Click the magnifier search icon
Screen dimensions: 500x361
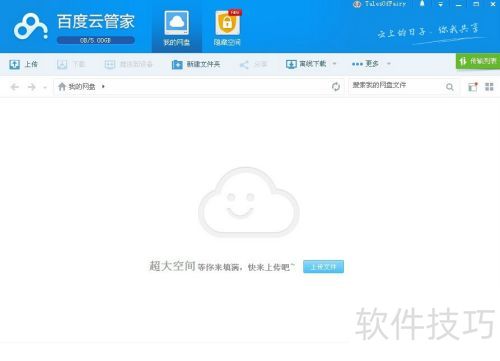pos(450,87)
